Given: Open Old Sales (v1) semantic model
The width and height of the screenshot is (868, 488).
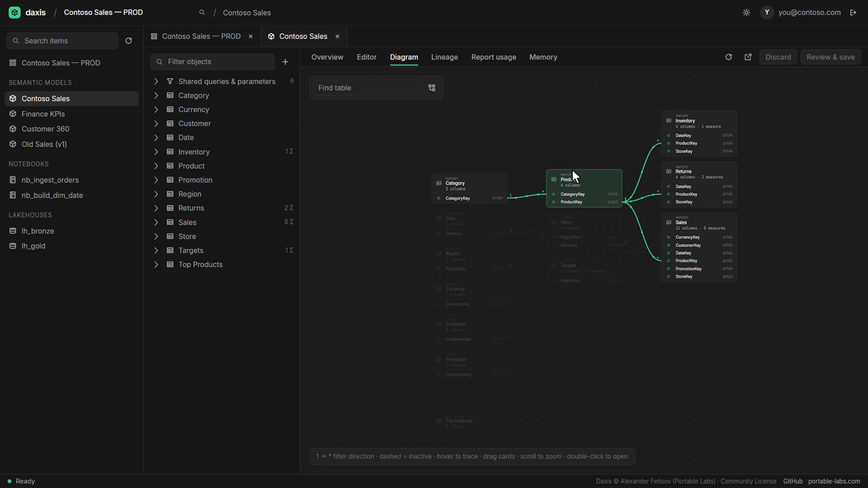Looking at the screenshot, I should tap(71, 144).
